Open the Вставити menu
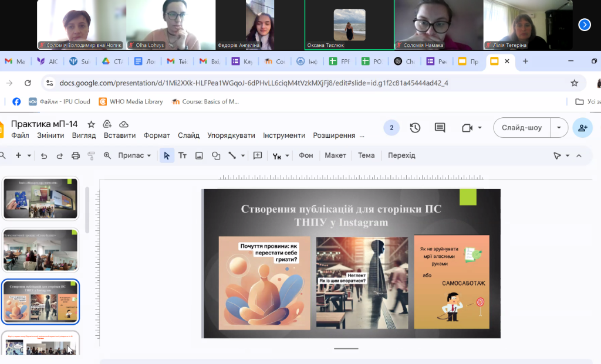Image resolution: width=601 pixels, height=364 pixels. 120,135
